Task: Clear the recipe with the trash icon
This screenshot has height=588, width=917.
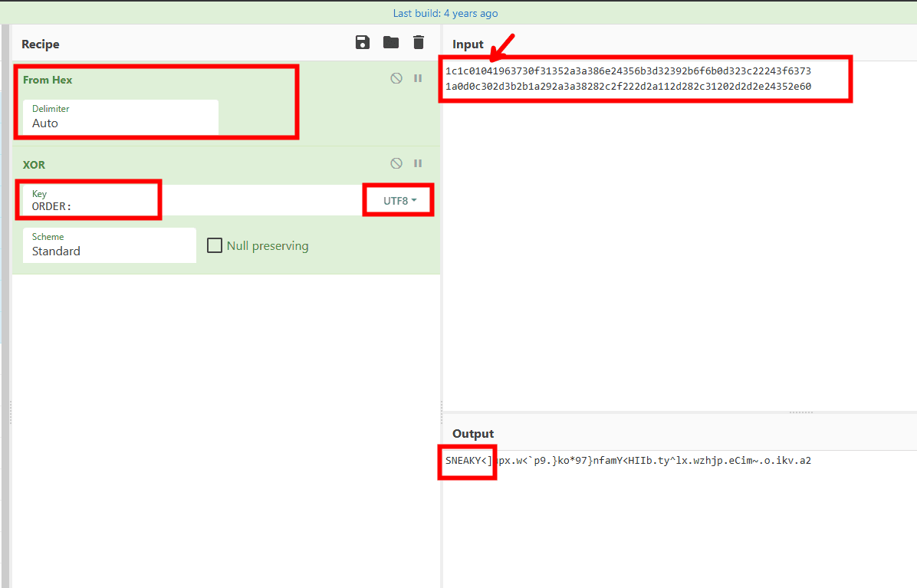Action: [x=418, y=43]
